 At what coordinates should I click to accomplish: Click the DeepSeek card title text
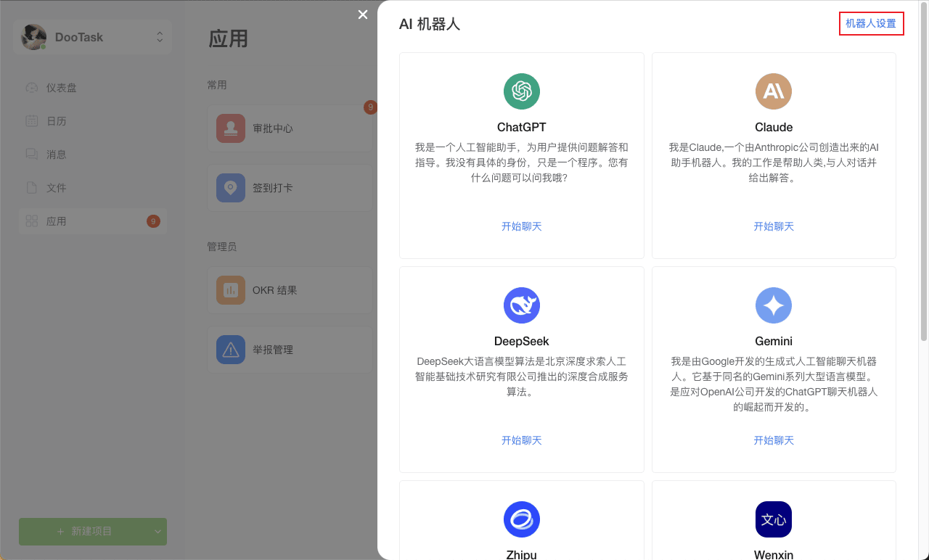pos(522,341)
